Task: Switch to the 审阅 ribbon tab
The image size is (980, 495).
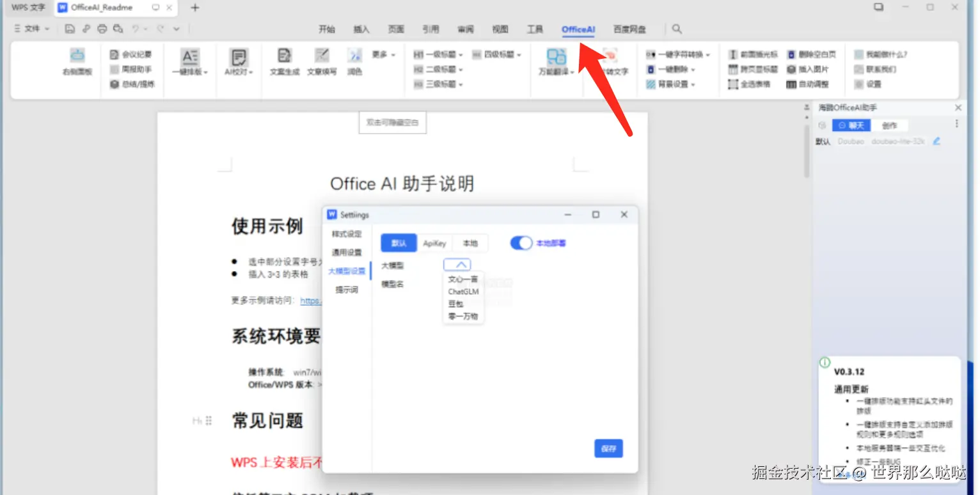Action: 466,29
